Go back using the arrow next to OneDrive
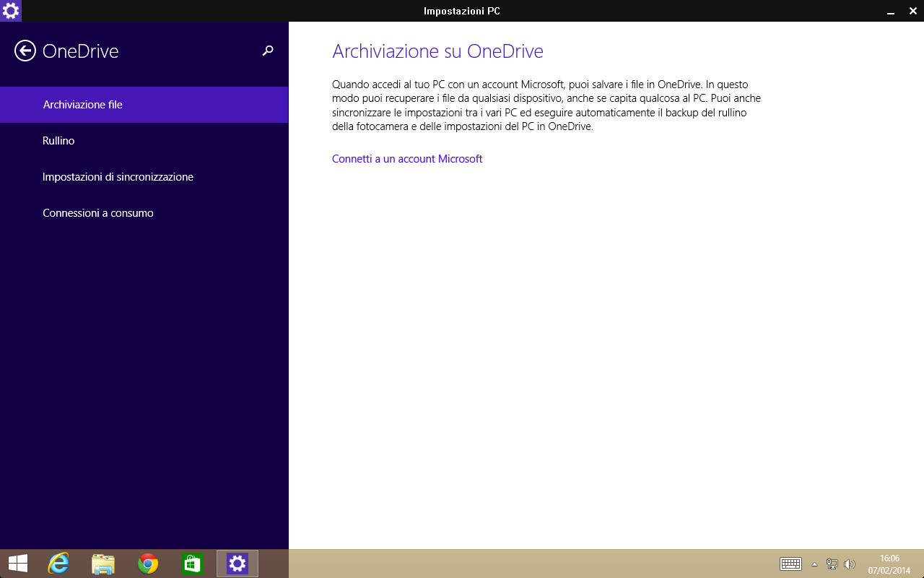This screenshot has height=578, width=924. pyautogui.click(x=25, y=51)
